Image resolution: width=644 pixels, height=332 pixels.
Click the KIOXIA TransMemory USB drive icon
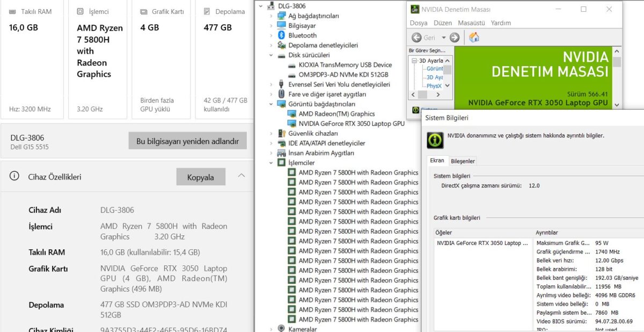click(x=292, y=65)
